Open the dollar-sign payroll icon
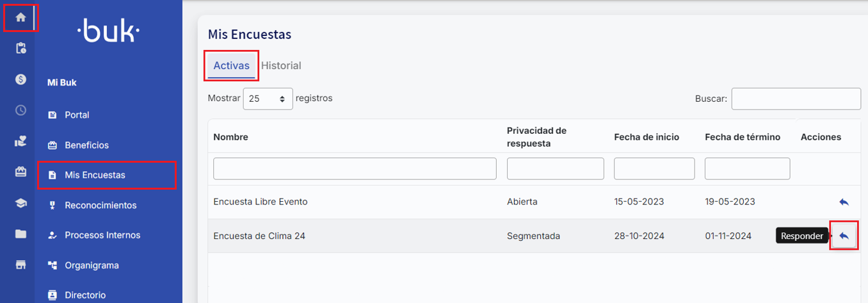The height and width of the screenshot is (303, 868). pos(20,79)
